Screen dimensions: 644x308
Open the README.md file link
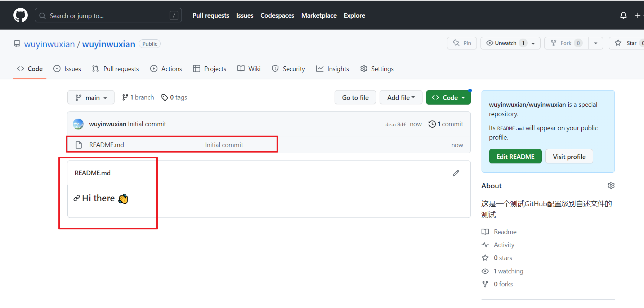pos(107,145)
